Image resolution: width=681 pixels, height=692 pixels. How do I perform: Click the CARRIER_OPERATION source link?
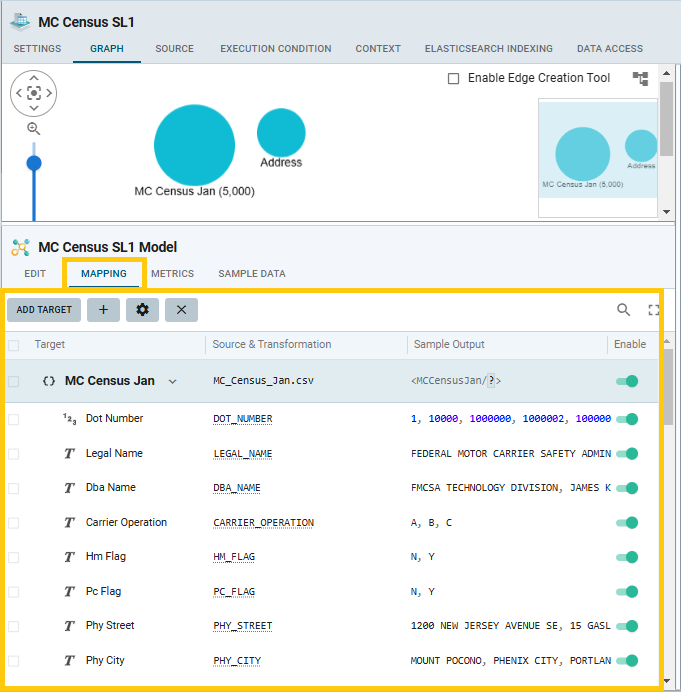point(263,522)
